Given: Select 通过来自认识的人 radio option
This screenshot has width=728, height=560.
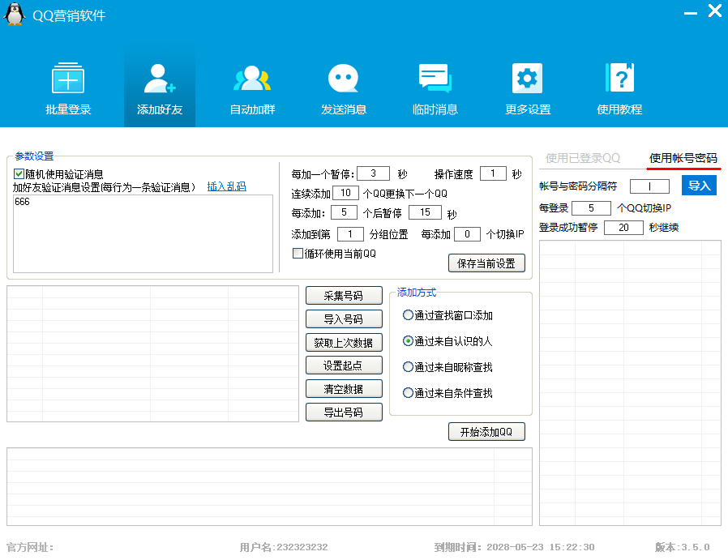Looking at the screenshot, I should click(408, 341).
